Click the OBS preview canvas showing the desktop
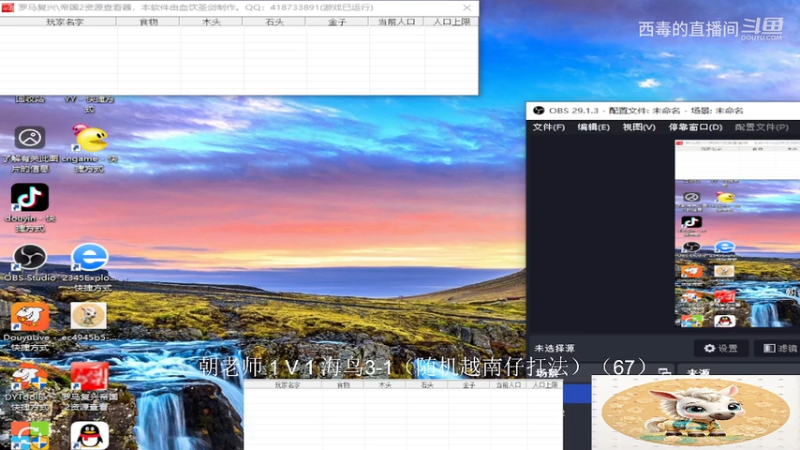Screen dimensions: 800x450 coord(737,234)
